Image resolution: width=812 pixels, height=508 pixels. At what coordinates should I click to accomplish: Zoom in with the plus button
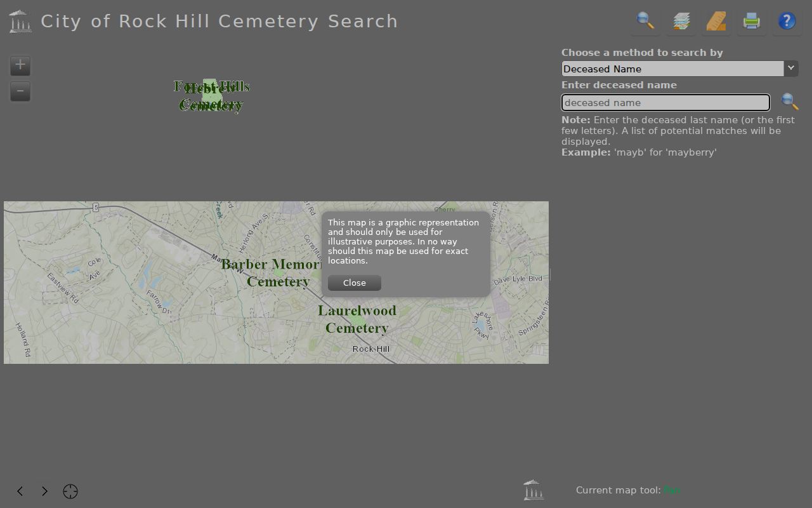coord(20,65)
